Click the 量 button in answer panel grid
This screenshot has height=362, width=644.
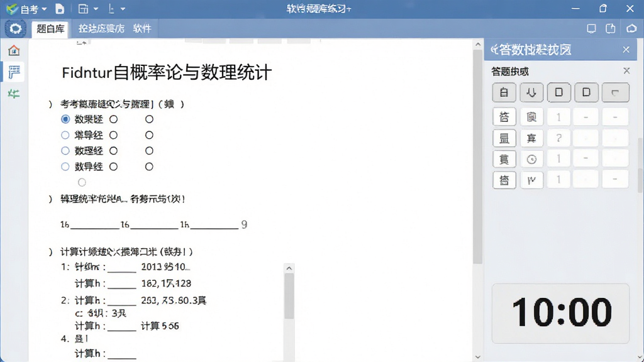[x=504, y=138]
